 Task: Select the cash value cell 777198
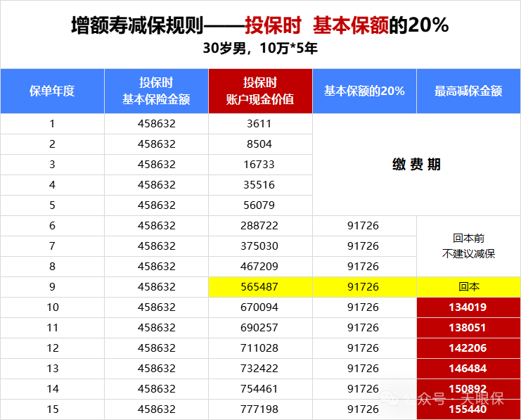[x=260, y=409]
